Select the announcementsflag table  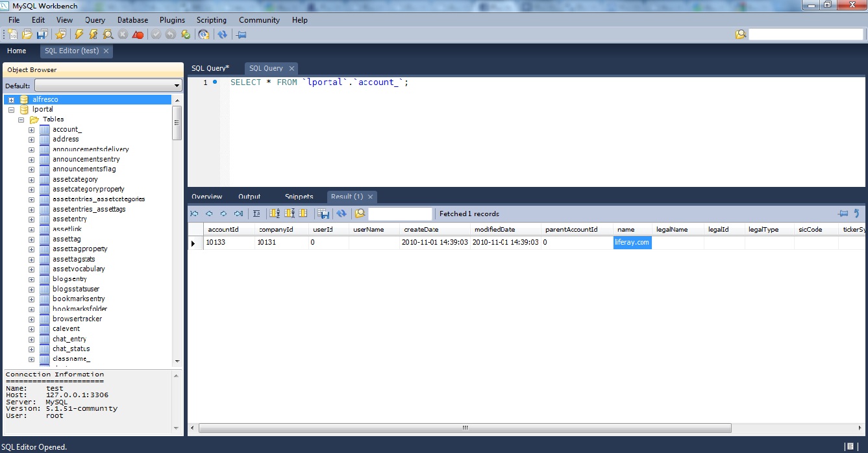84,169
